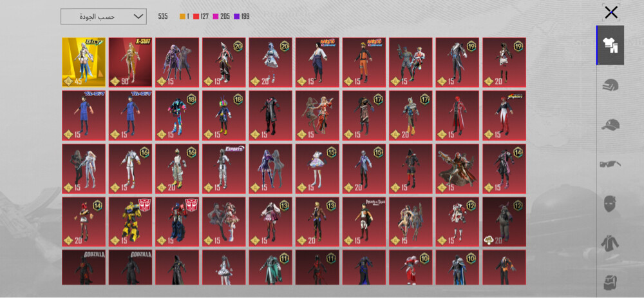Viewport: 644px width, 298px height.
Task: Expand the حسب الجودة sort dropdown
Action: pyautogui.click(x=104, y=17)
